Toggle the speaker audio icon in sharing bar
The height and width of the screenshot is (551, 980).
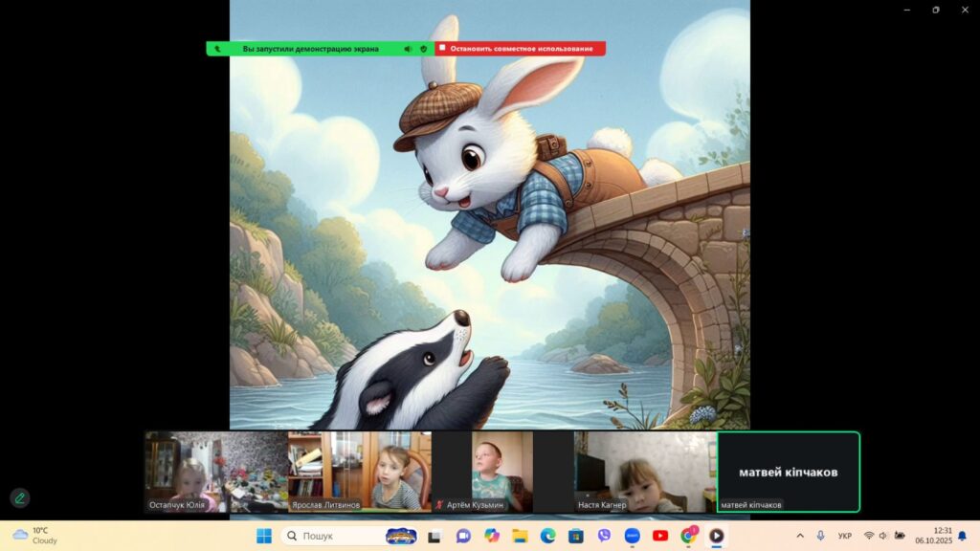point(408,49)
